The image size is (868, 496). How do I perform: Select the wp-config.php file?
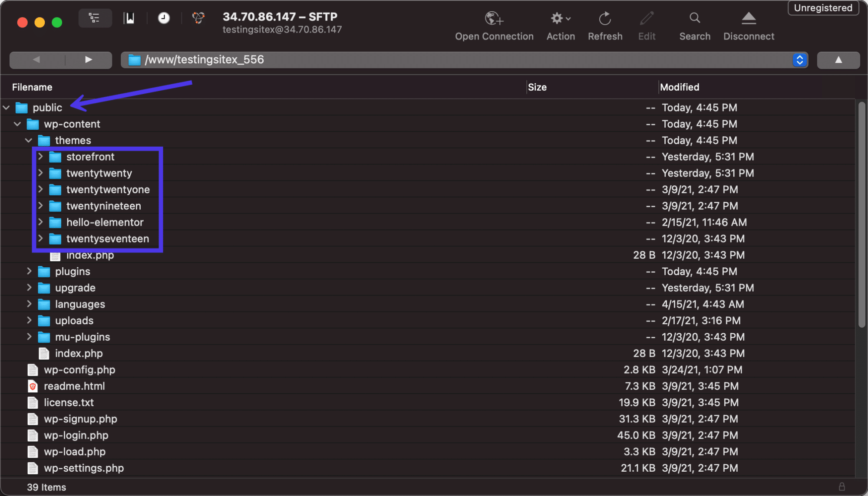[x=79, y=369]
